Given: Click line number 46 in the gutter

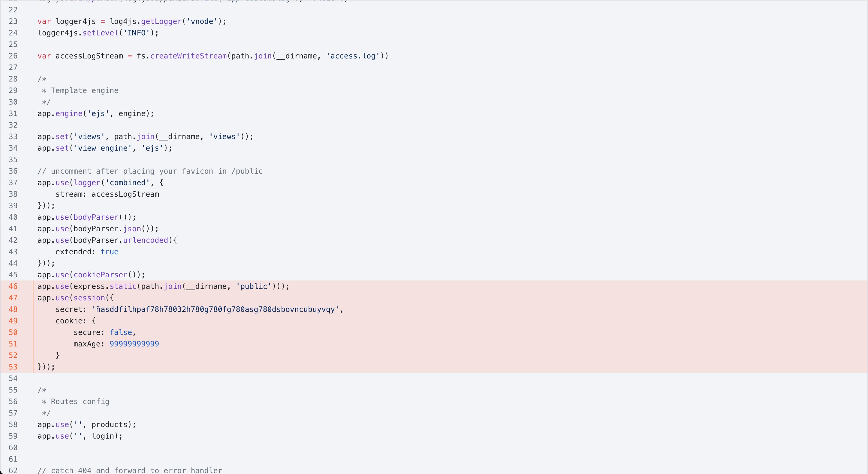Looking at the screenshot, I should (x=13, y=286).
